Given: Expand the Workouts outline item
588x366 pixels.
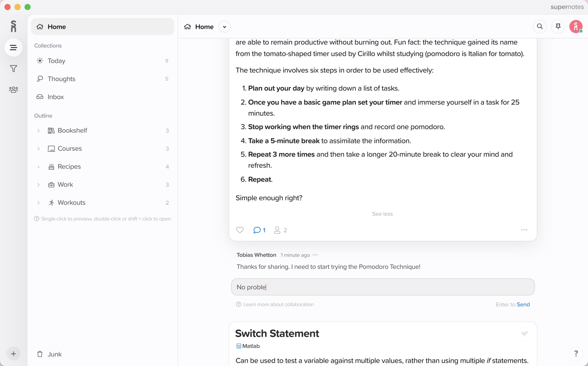Looking at the screenshot, I should (38, 203).
